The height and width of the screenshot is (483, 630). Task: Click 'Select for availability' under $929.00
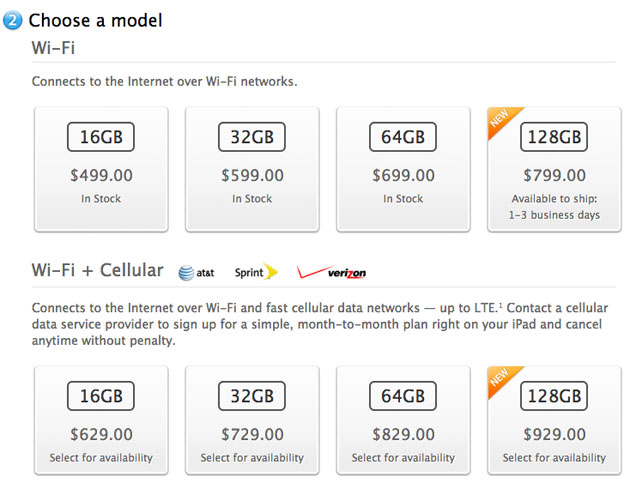[x=554, y=458]
